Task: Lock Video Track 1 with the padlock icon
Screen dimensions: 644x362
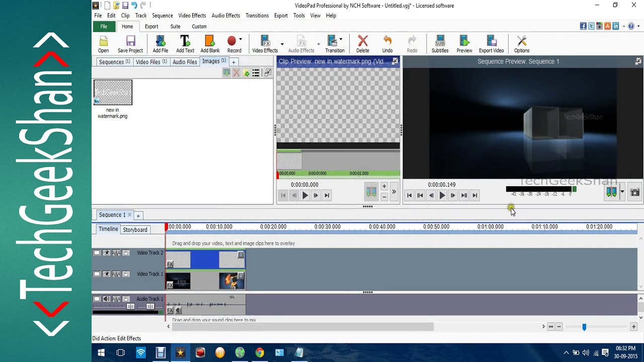Action: 126,274
